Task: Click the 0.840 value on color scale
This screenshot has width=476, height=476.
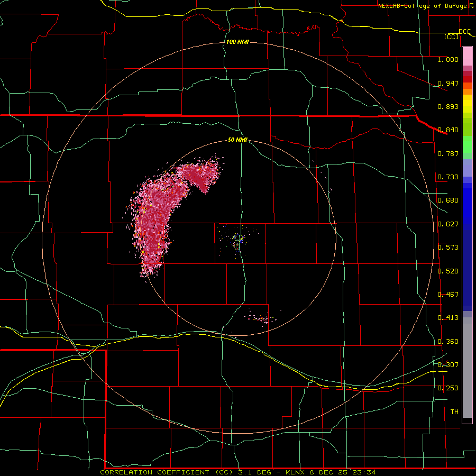Action: pyautogui.click(x=448, y=130)
